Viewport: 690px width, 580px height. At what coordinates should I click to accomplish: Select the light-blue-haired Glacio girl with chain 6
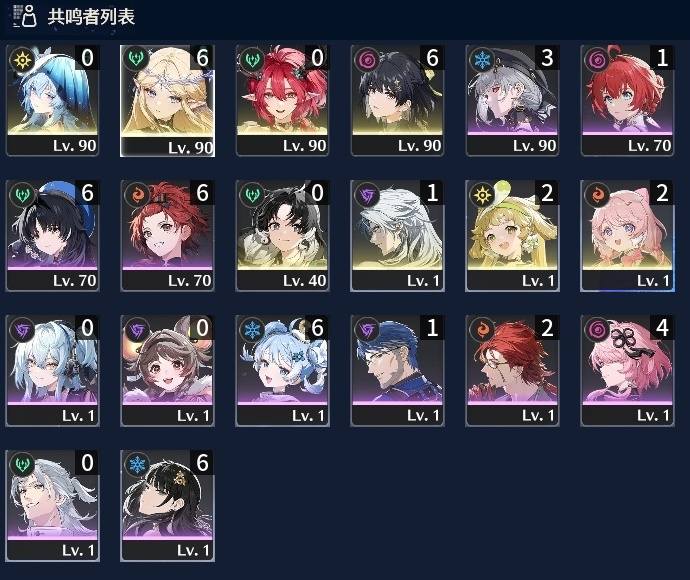tap(282, 371)
